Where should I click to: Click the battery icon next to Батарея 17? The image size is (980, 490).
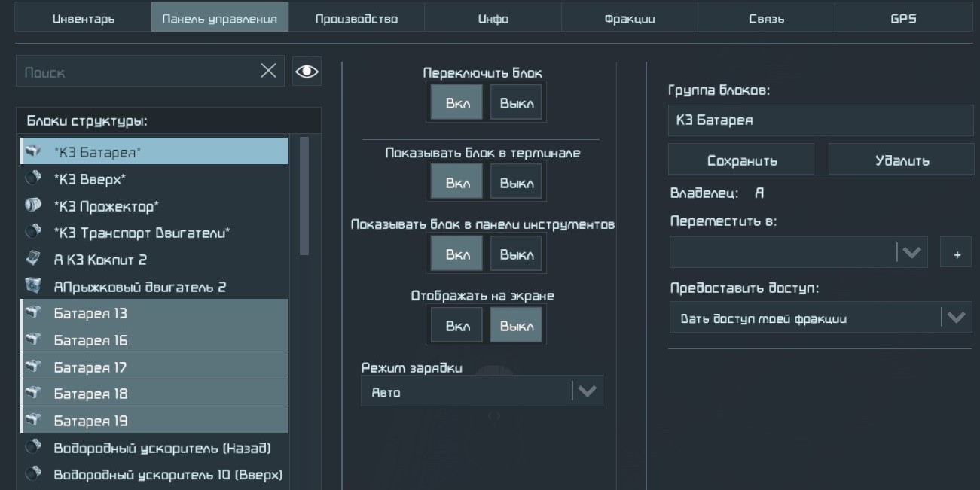pos(32,367)
